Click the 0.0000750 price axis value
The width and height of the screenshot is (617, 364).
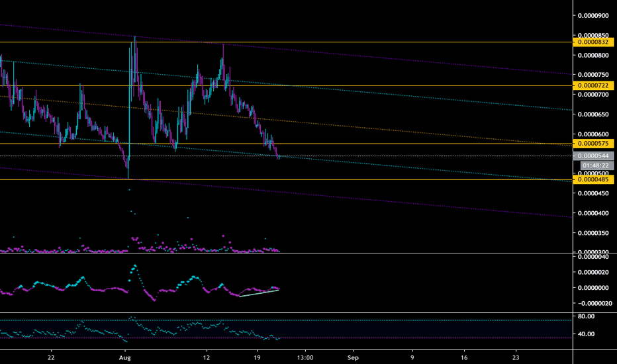pyautogui.click(x=593, y=75)
